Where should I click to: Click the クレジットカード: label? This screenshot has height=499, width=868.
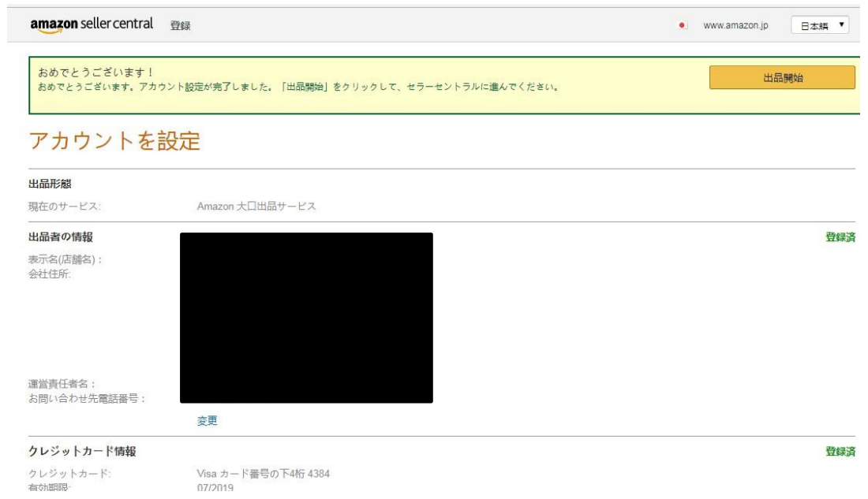click(69, 474)
